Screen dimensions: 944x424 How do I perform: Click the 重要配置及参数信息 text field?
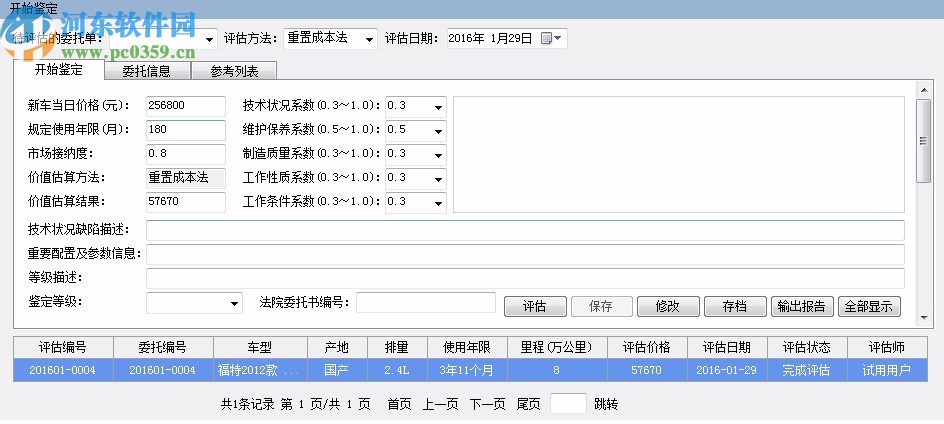(x=525, y=254)
